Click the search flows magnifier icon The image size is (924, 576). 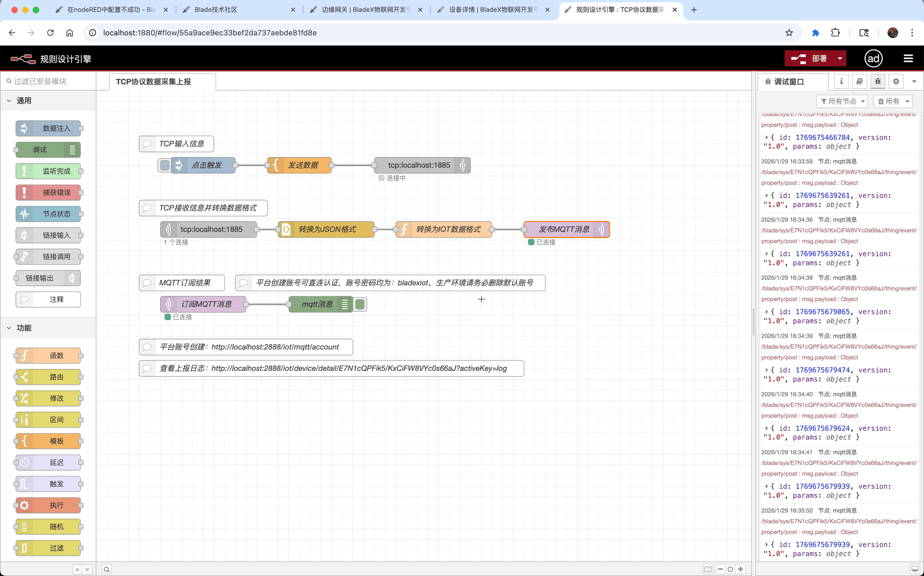click(x=107, y=569)
